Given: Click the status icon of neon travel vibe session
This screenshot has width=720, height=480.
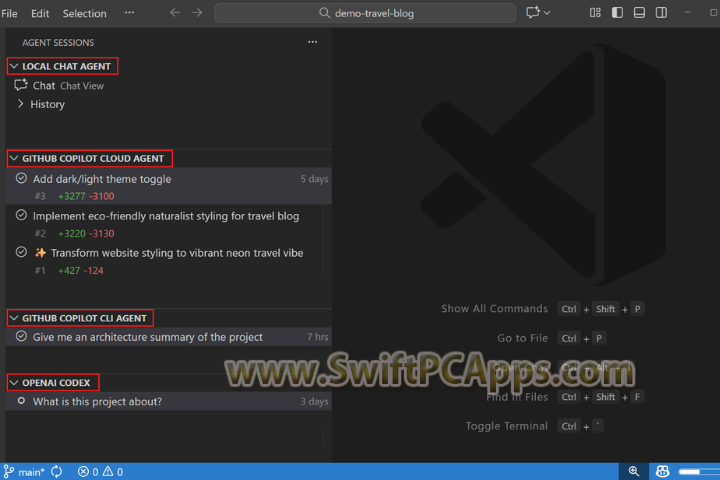Looking at the screenshot, I should 21,252.
